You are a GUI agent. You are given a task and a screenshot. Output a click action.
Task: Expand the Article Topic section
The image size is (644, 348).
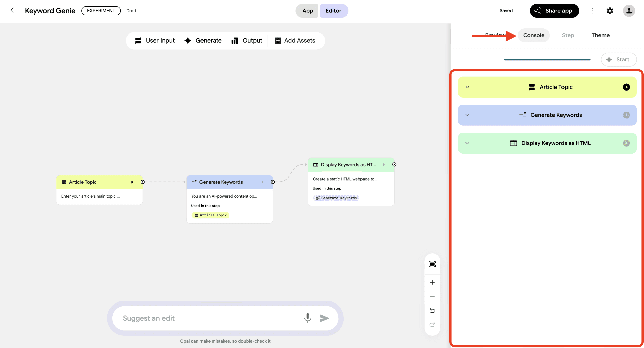468,87
